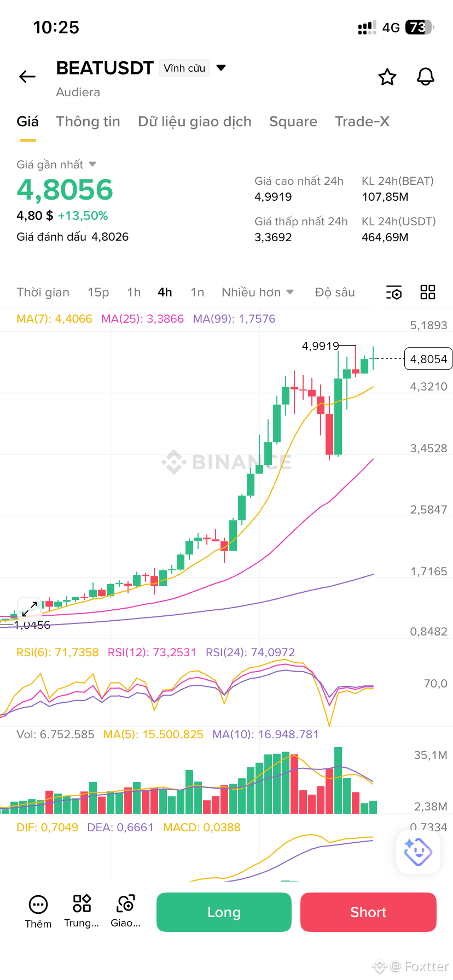View battery level indicator
This screenshot has width=453, height=980.
(x=419, y=27)
